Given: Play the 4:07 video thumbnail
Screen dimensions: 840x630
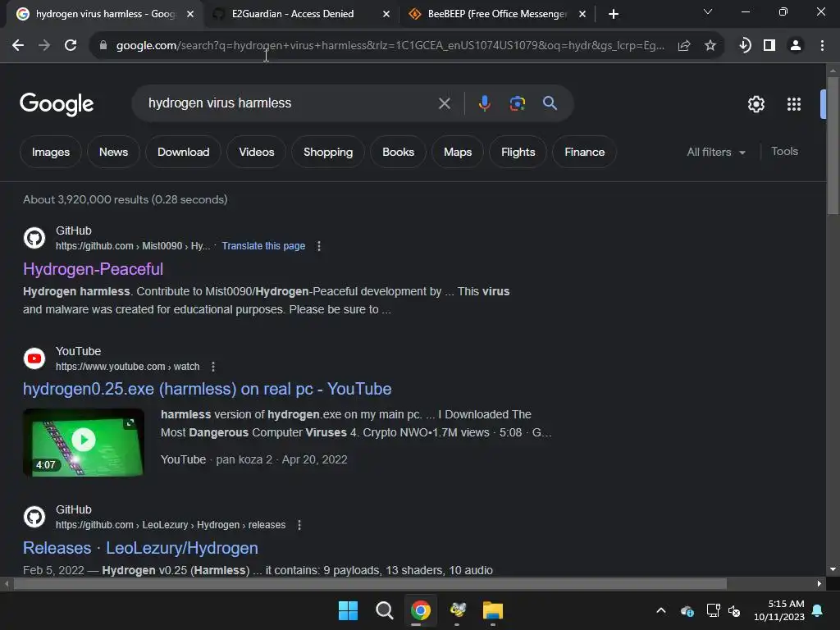Looking at the screenshot, I should coord(84,442).
